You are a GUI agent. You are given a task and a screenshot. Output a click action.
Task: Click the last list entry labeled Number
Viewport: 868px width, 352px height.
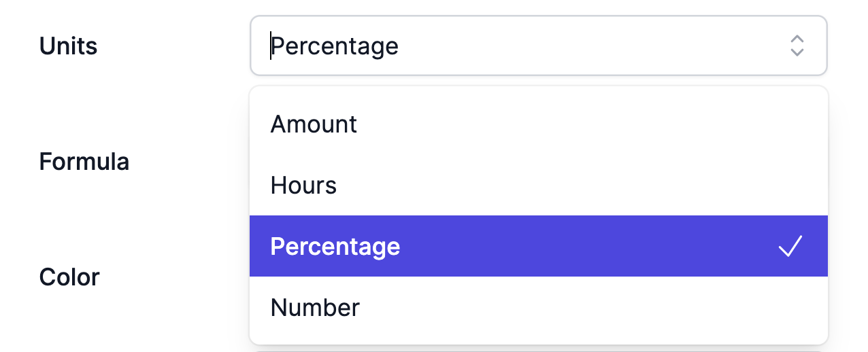[315, 308]
